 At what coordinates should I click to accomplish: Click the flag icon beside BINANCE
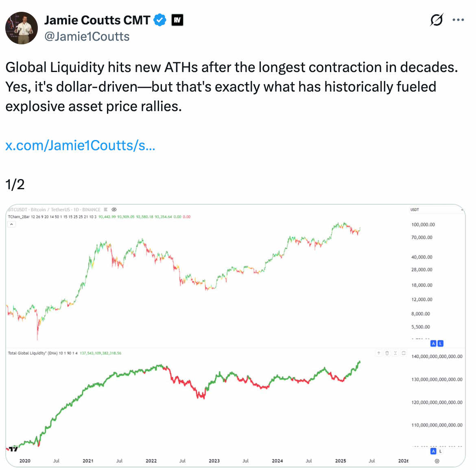click(106, 210)
